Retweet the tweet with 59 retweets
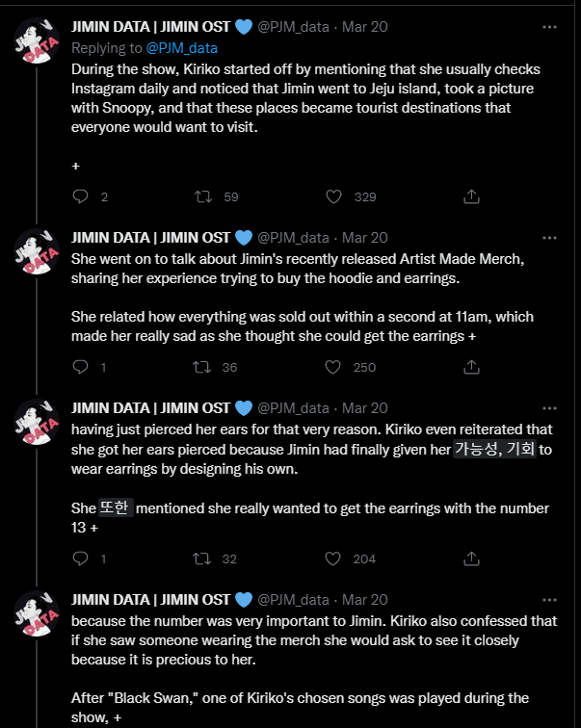The height and width of the screenshot is (728, 581). pos(203,196)
